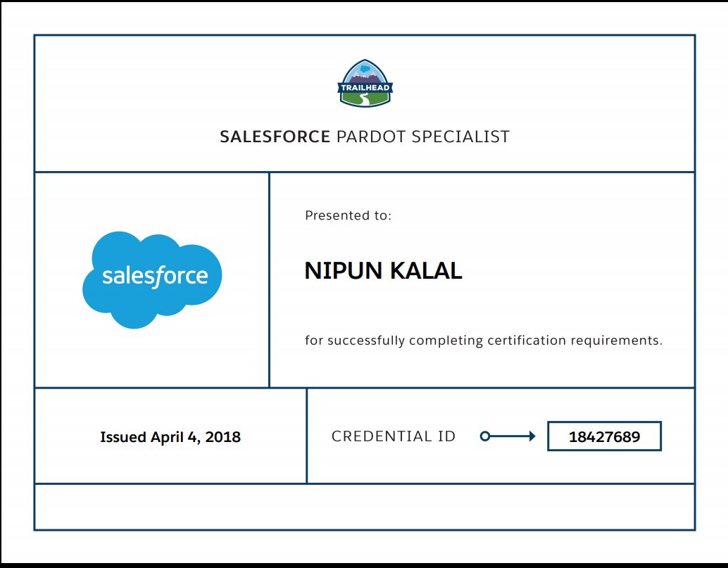
Task: Click the name NIPUN KALAL
Action: click(383, 270)
